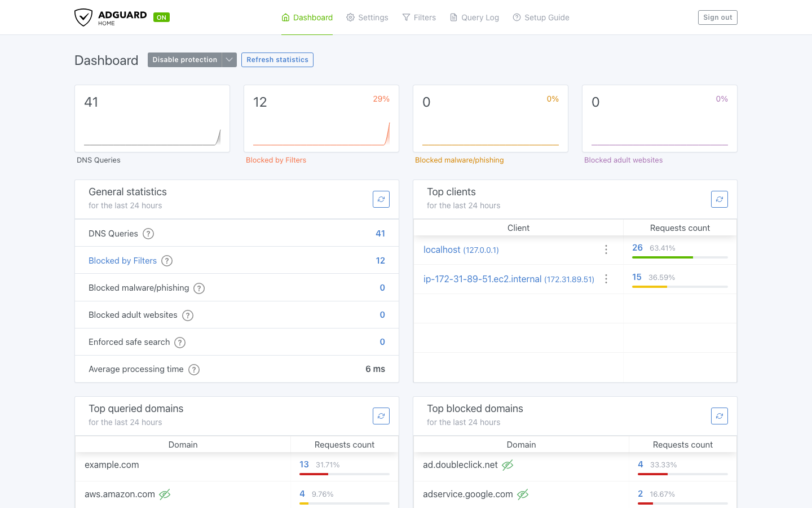Go to the Query Log tab
The image size is (812, 508).
pyautogui.click(x=474, y=17)
